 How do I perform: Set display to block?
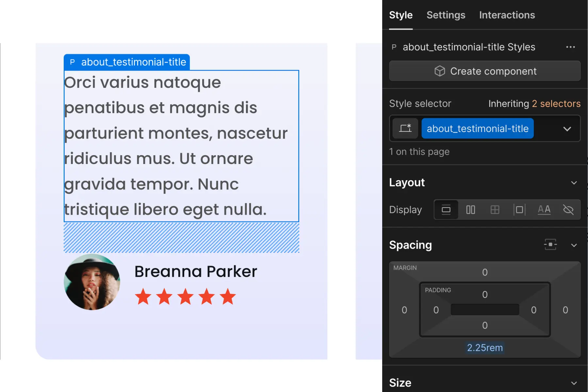(446, 210)
